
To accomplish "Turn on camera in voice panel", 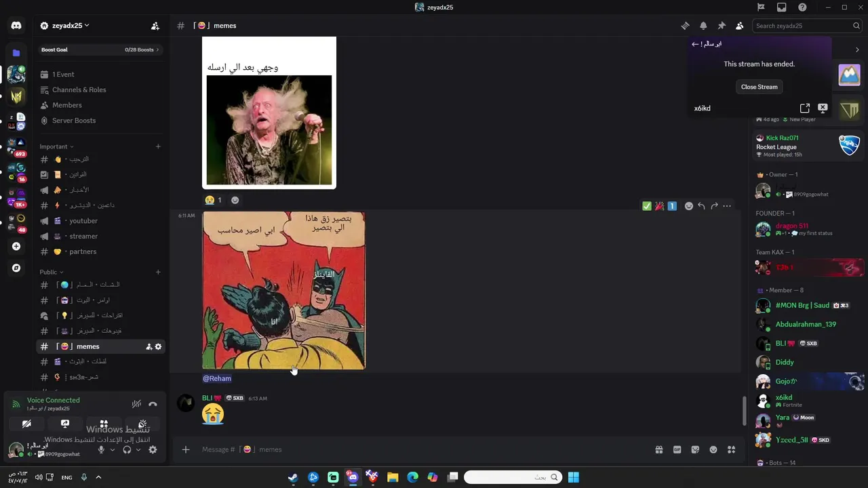I will [x=26, y=424].
